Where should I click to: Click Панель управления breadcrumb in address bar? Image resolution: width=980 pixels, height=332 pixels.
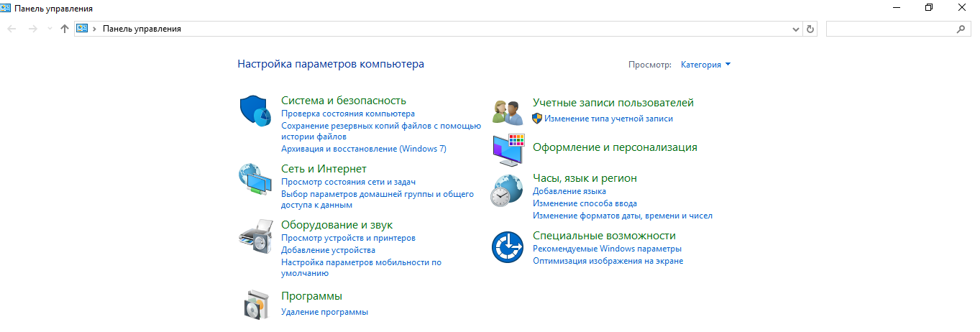click(142, 29)
